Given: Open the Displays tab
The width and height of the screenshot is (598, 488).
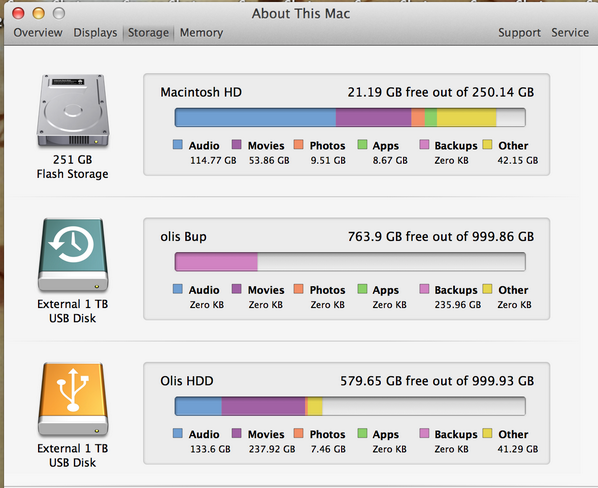Looking at the screenshot, I should point(95,33).
